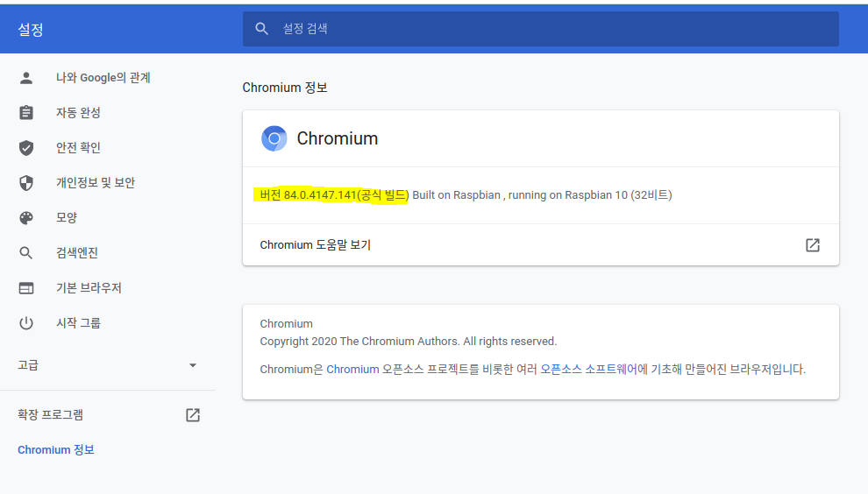Select 안전 확인 in the sidebar
The image size is (868, 494).
coord(78,148)
